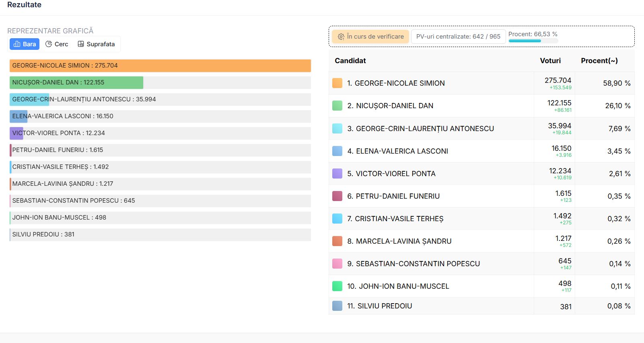Sort by the Voturi column header
Image resolution: width=644 pixels, height=343 pixels.
coord(550,61)
